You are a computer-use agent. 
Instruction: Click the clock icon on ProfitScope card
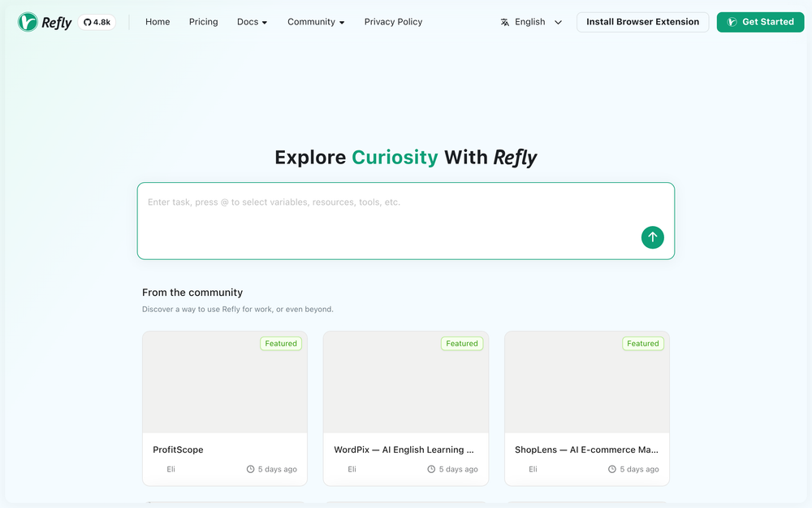pyautogui.click(x=251, y=469)
